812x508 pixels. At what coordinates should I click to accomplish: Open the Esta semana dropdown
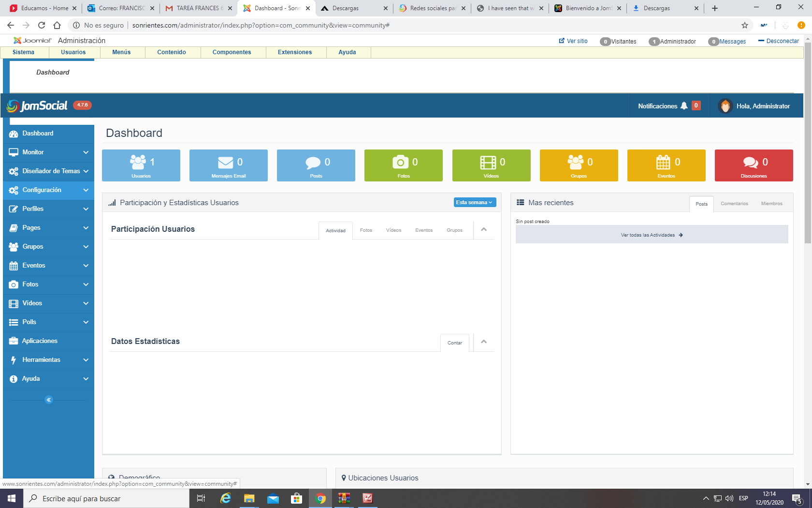point(474,202)
